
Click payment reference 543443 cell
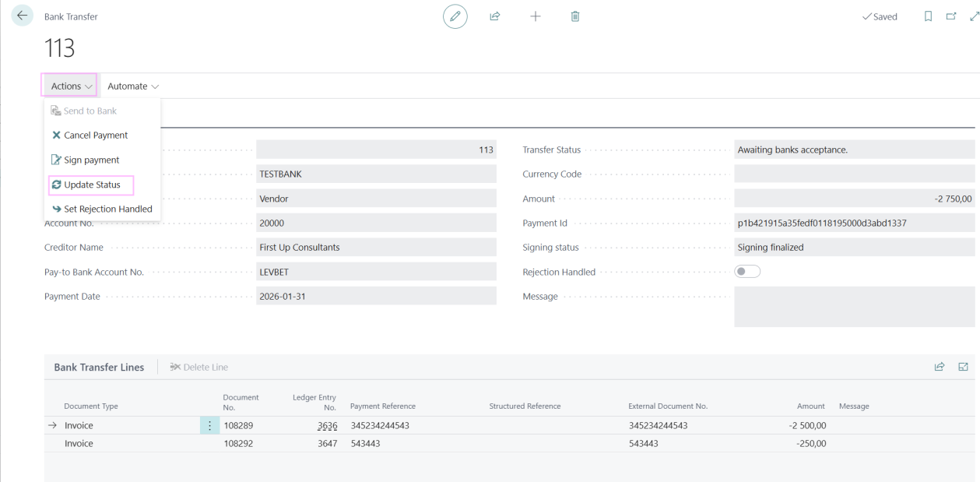click(365, 443)
